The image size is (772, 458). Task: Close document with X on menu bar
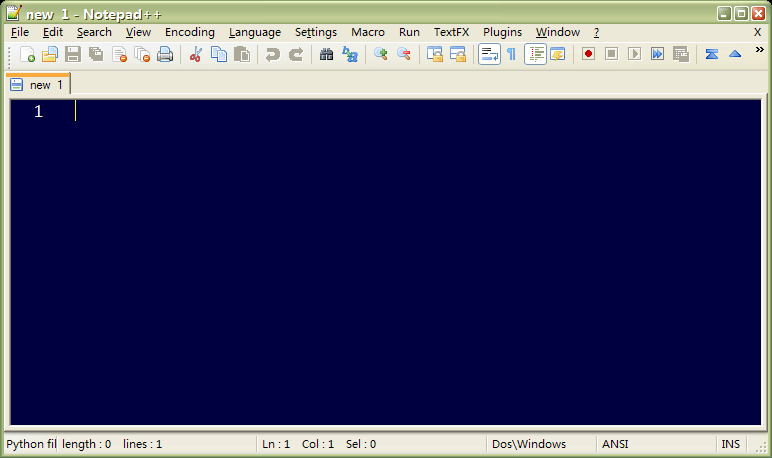pos(757,32)
